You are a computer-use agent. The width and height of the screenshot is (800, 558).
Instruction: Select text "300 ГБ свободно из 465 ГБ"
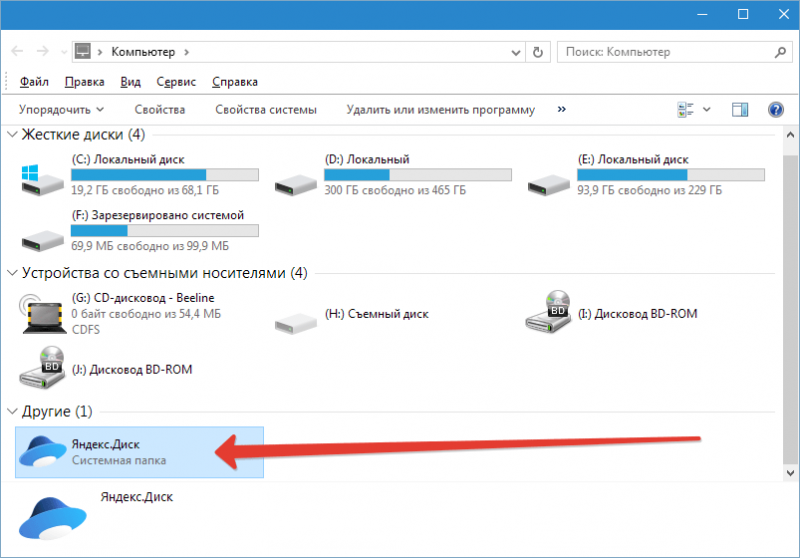click(395, 190)
